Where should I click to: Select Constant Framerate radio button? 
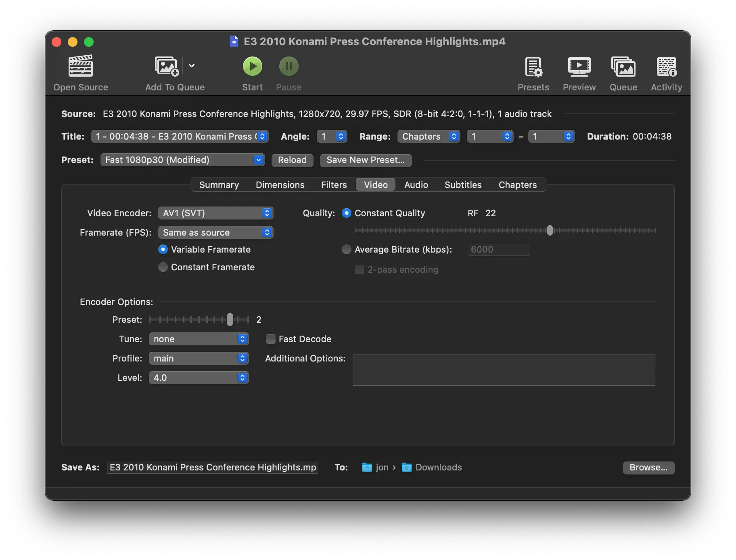(x=163, y=267)
